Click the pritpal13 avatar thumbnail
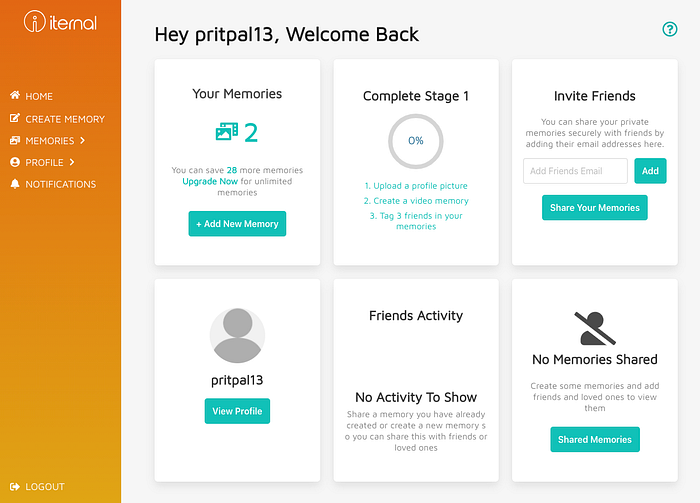700x503 pixels. click(238, 335)
